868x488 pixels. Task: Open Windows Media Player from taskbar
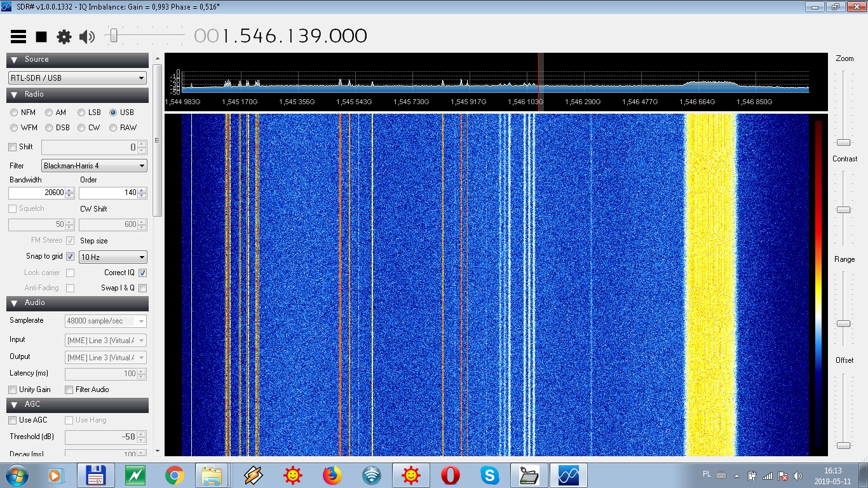[x=56, y=475]
